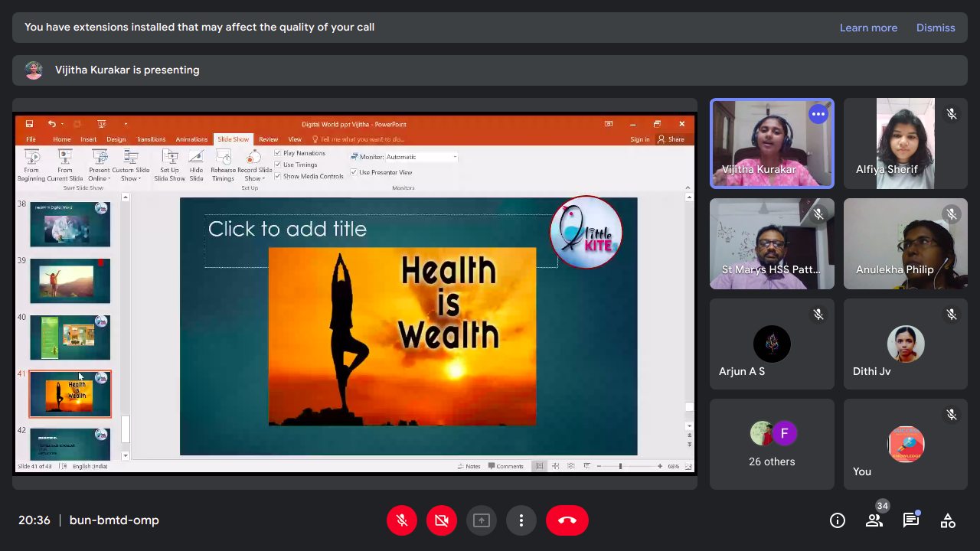Image resolution: width=980 pixels, height=551 pixels.
Task: Click the Present now screen icon
Action: (482, 520)
